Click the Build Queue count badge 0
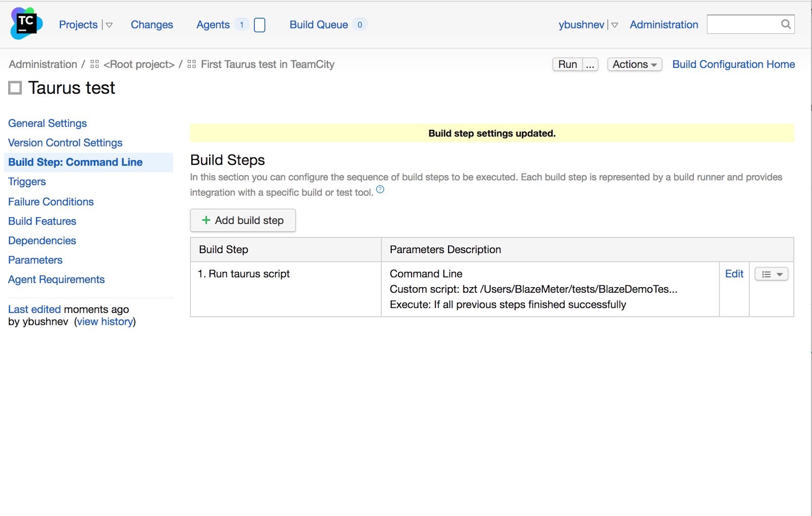Image resolution: width=812 pixels, height=516 pixels. click(x=360, y=24)
